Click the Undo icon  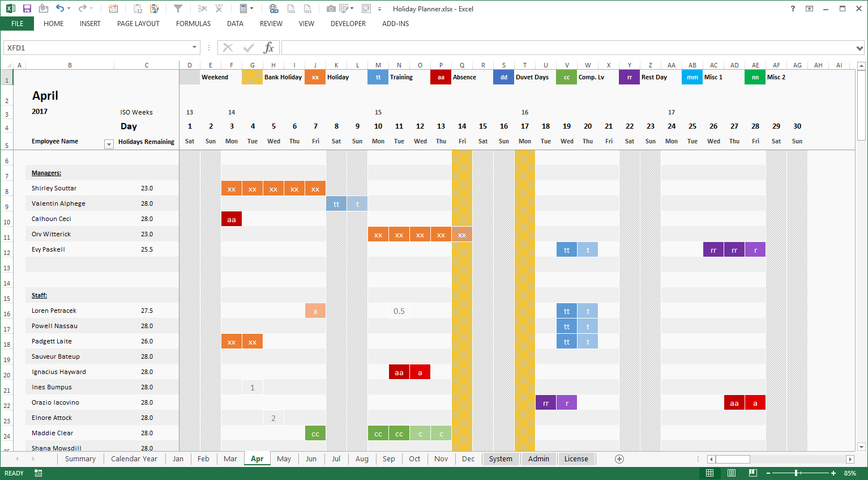click(x=60, y=8)
